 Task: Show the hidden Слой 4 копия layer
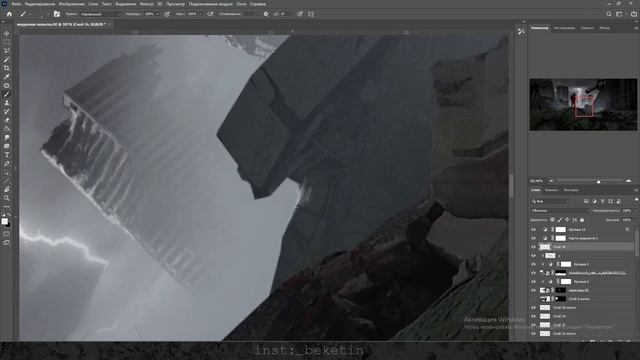pyautogui.click(x=533, y=299)
